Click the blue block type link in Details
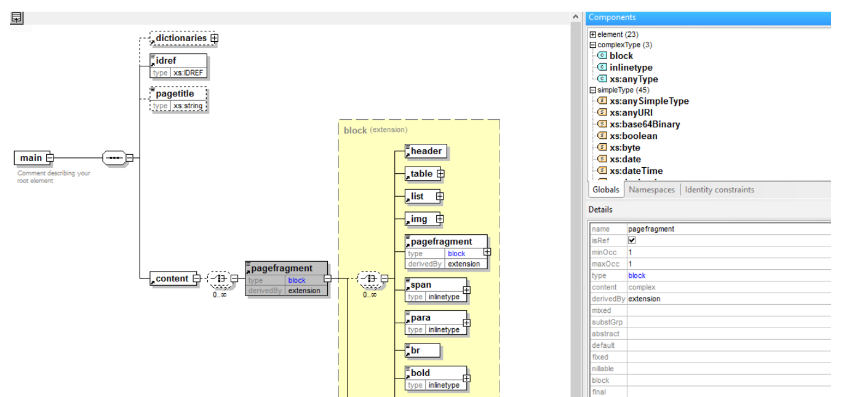The height and width of the screenshot is (397, 868). [637, 275]
